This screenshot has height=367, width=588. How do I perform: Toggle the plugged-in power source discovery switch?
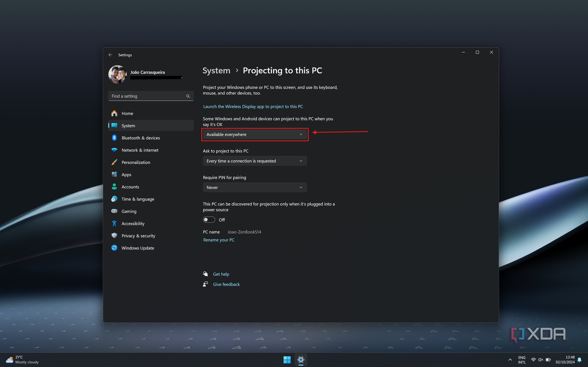(209, 220)
